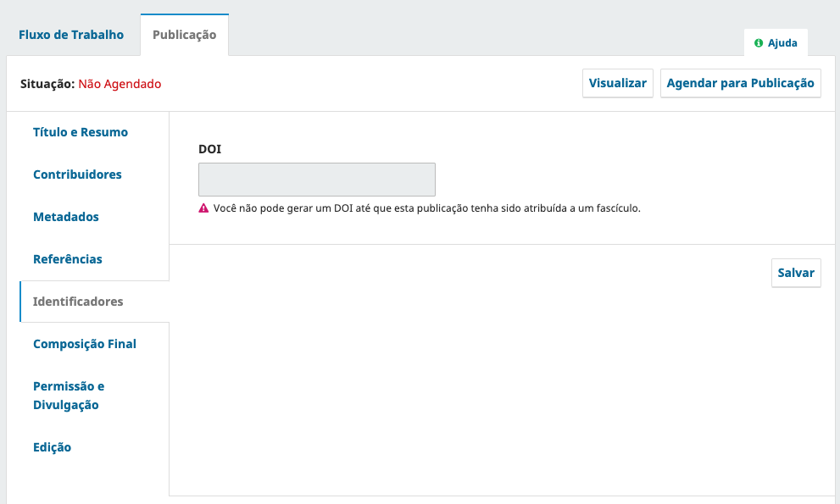Click Agendar para Publicação button
Image resolution: width=840 pixels, height=504 pixels.
740,83
